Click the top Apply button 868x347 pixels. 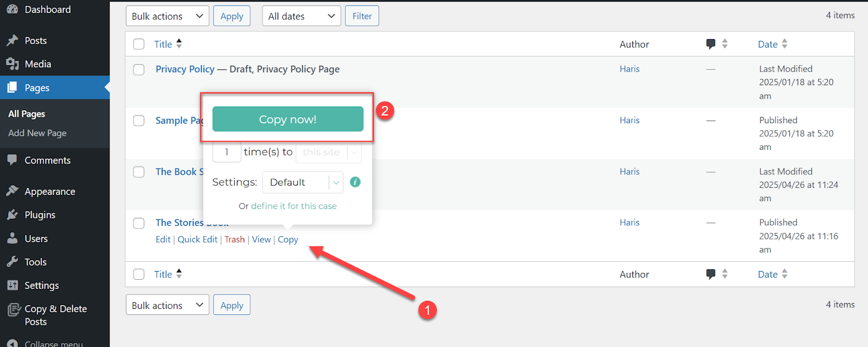(x=232, y=16)
